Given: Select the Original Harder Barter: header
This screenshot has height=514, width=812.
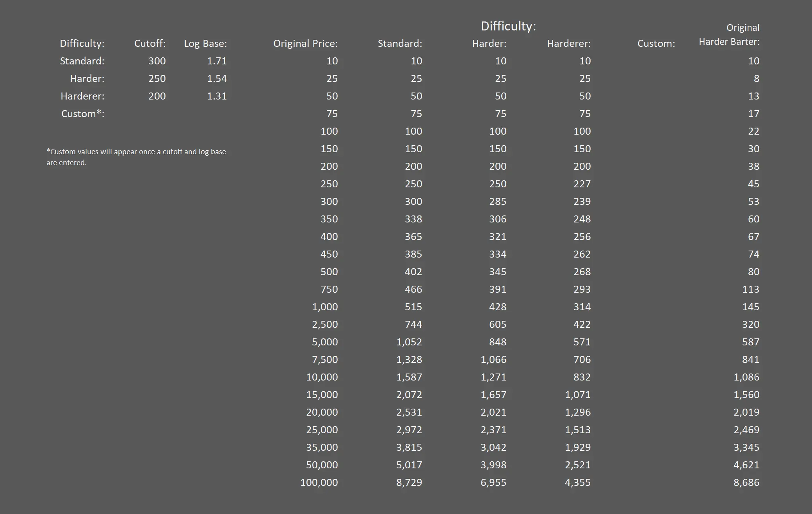Looking at the screenshot, I should 729,35.
